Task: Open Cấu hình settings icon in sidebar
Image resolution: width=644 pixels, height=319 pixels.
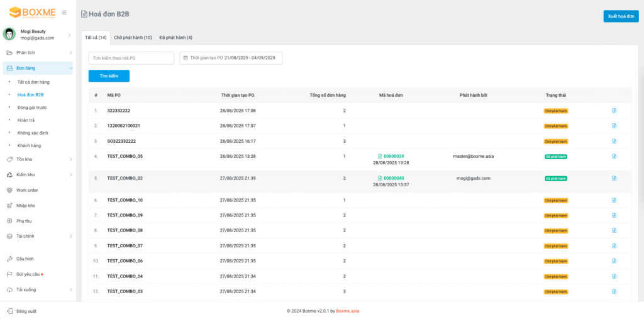Action: point(9,259)
